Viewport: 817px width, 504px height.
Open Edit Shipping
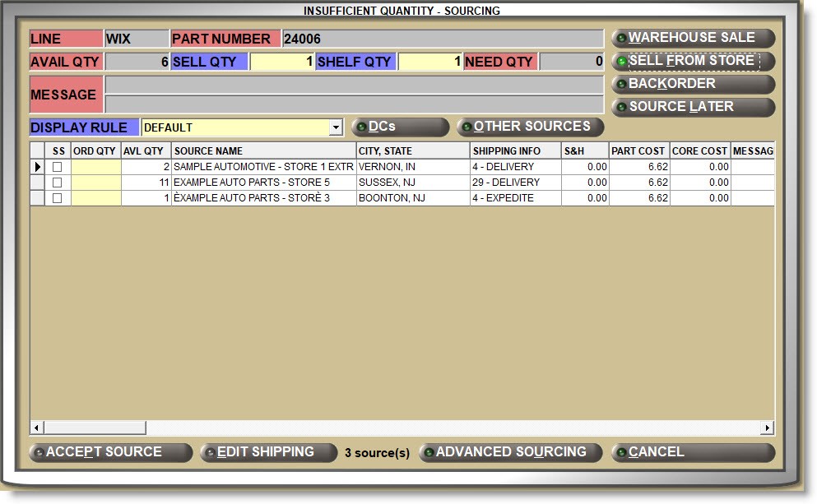pos(268,452)
